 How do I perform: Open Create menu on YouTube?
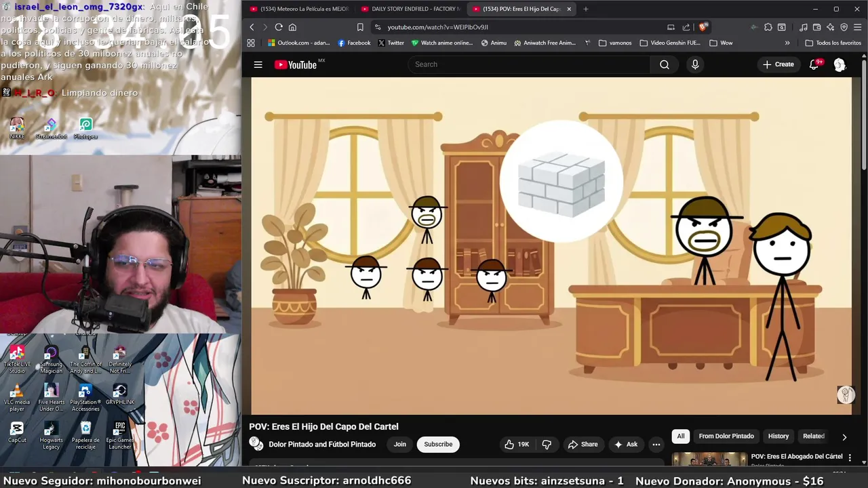[x=778, y=64]
